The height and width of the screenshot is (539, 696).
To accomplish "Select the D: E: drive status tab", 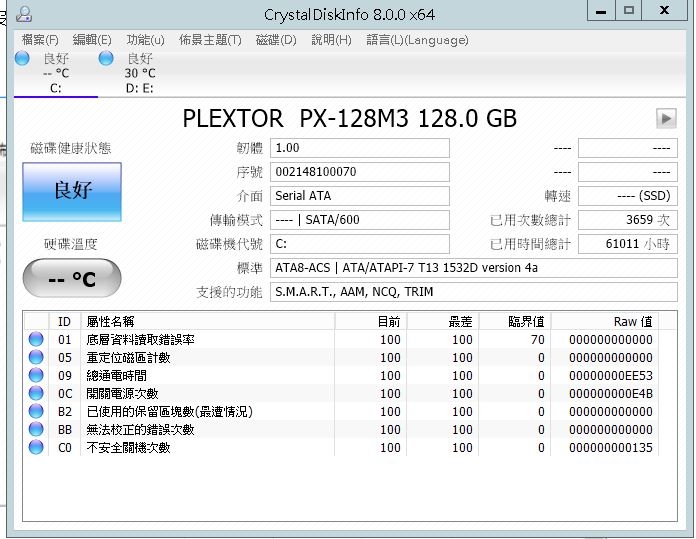I will click(140, 73).
